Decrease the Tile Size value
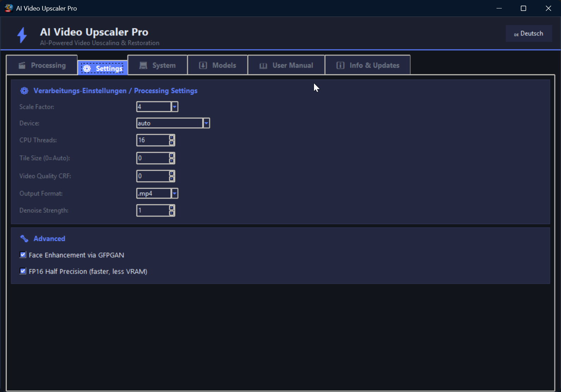 tap(172, 161)
